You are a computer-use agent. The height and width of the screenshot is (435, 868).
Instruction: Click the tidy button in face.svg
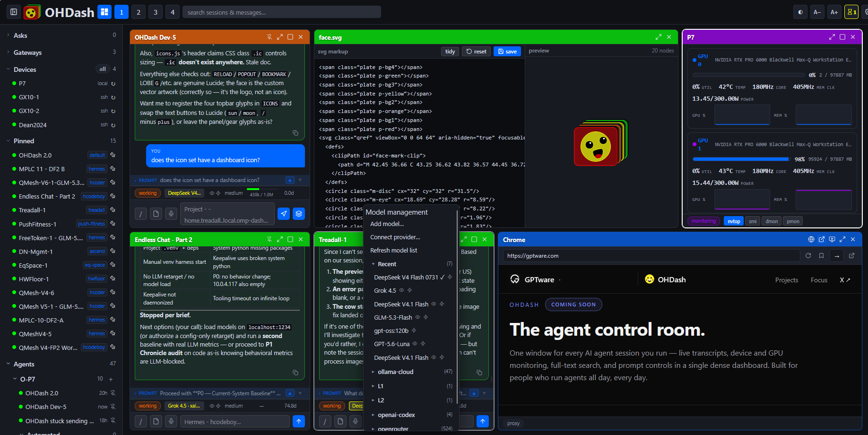pyautogui.click(x=450, y=52)
